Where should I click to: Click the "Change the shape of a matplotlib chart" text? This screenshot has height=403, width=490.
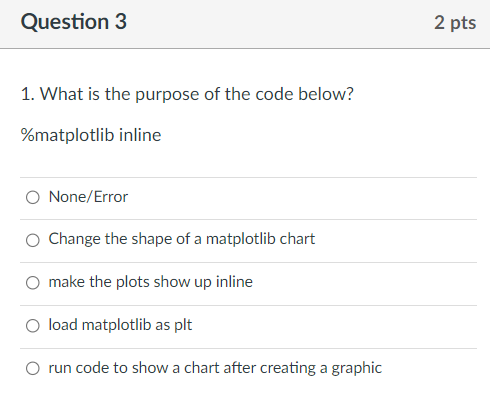click(x=182, y=239)
